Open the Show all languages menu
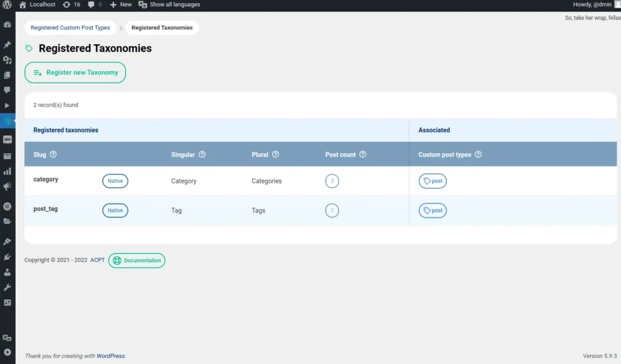The width and height of the screenshot is (621, 364). point(164,4)
